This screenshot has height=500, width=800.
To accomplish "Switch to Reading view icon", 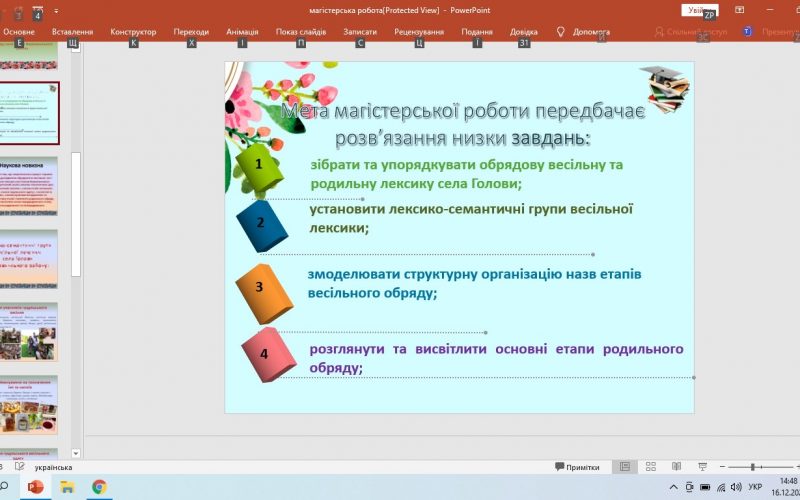I will coord(677,466).
